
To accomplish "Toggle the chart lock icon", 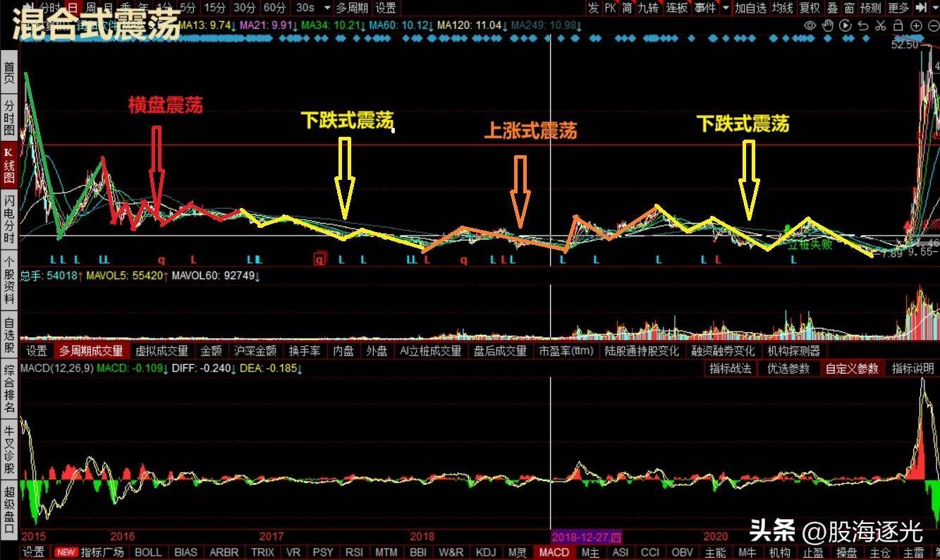I will (898, 25).
